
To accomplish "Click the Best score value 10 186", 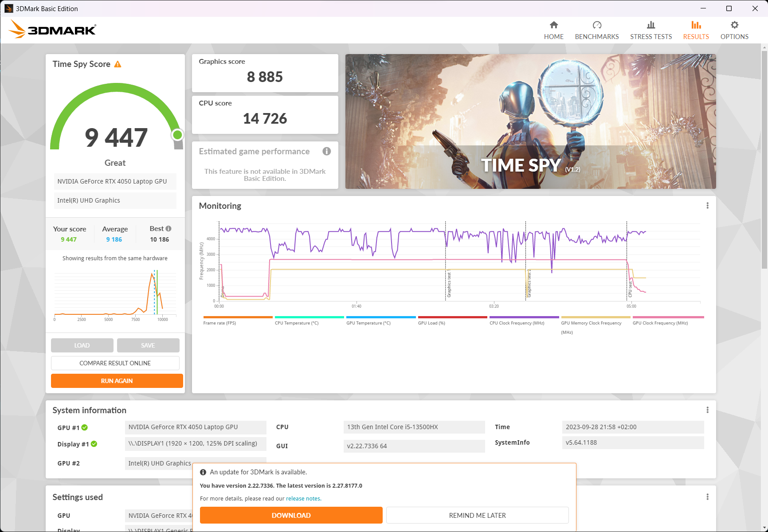I will 160,239.
